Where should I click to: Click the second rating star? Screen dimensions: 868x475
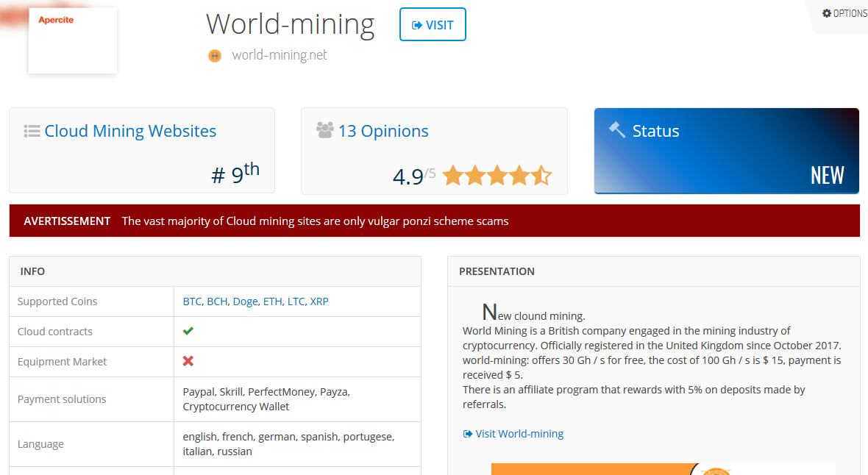475,176
